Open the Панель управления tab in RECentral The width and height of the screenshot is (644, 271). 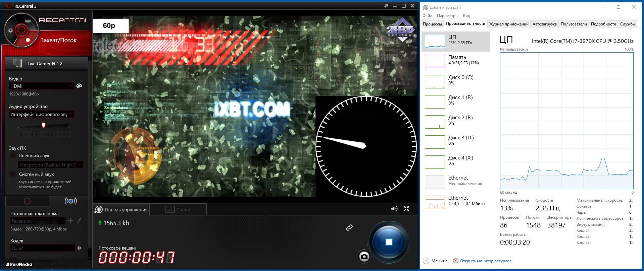(121, 210)
